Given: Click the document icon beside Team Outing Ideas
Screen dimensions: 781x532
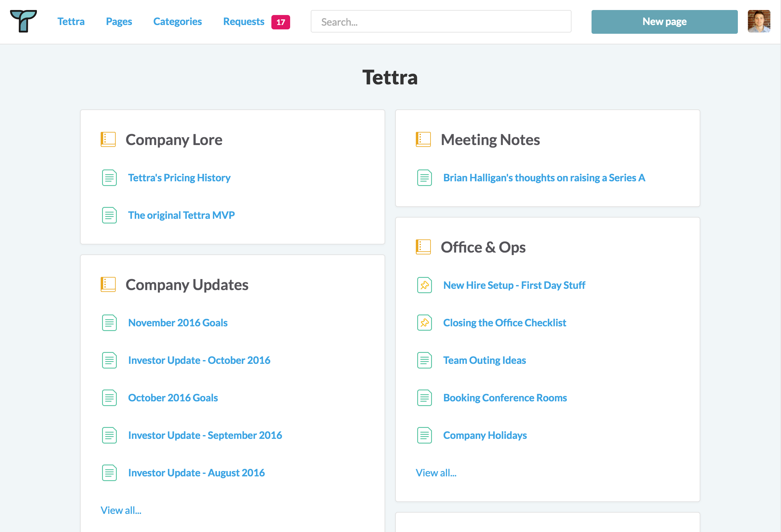Looking at the screenshot, I should pyautogui.click(x=425, y=360).
